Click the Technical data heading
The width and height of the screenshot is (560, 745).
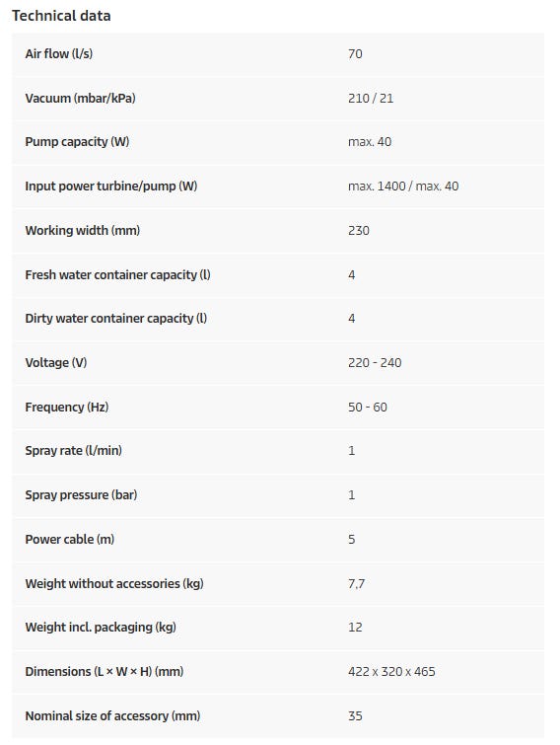coord(61,16)
